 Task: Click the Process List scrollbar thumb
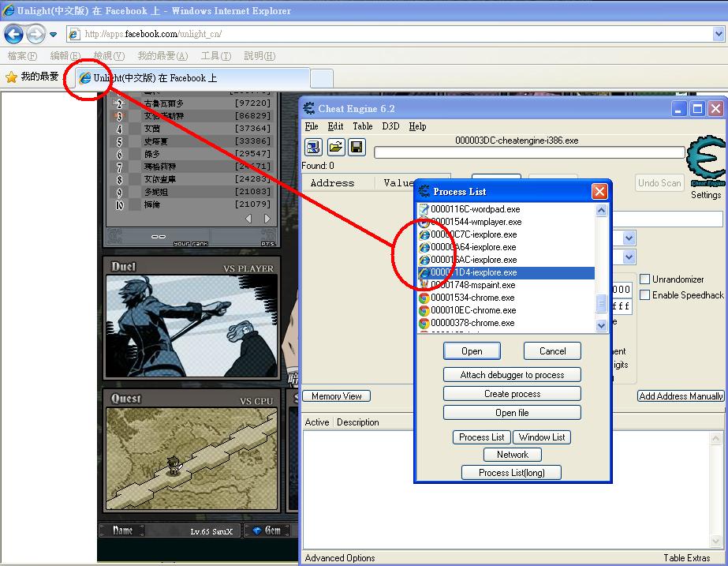[x=601, y=303]
